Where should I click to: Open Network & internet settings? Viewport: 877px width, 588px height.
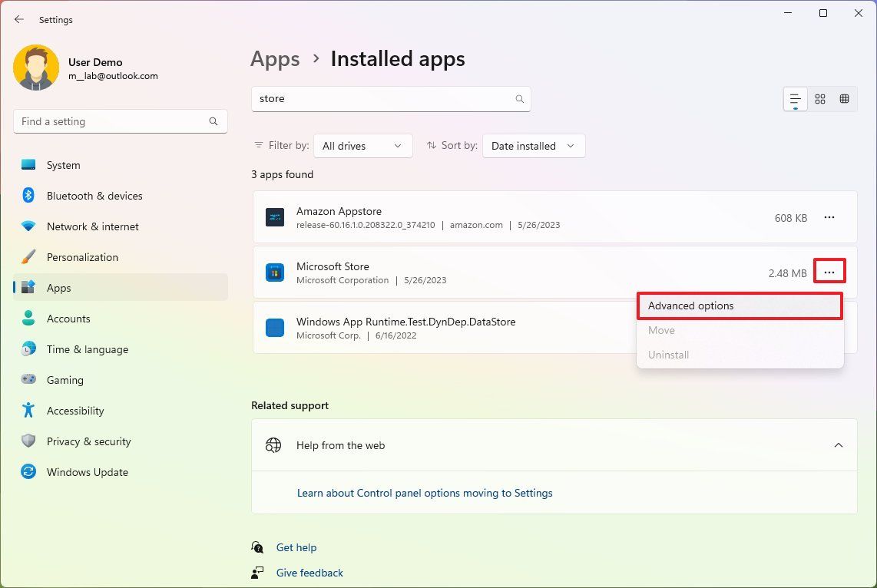tap(92, 226)
